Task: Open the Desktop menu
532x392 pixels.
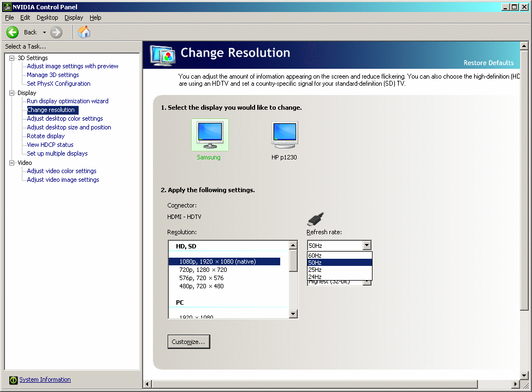Action: 47,17
